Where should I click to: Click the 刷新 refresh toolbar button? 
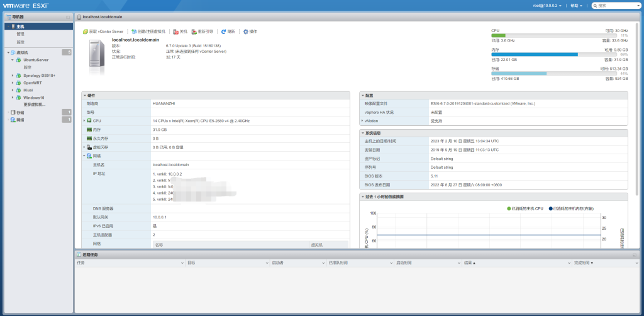click(x=228, y=31)
